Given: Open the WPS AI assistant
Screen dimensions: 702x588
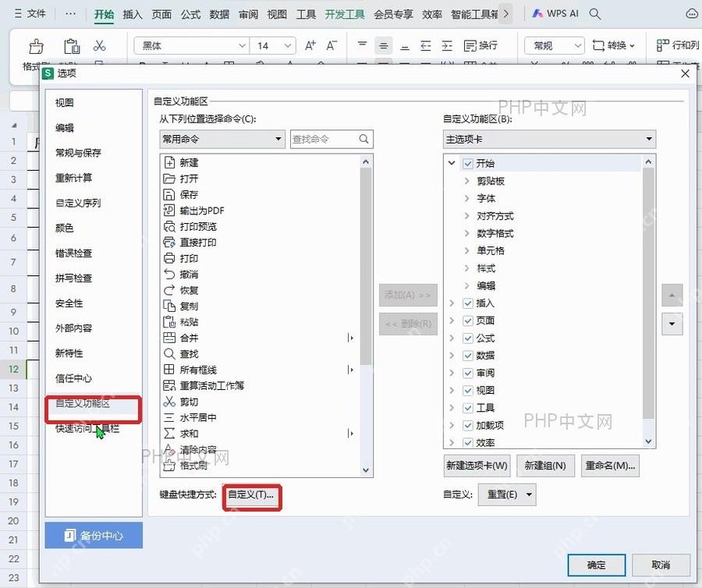Looking at the screenshot, I should click(x=555, y=14).
